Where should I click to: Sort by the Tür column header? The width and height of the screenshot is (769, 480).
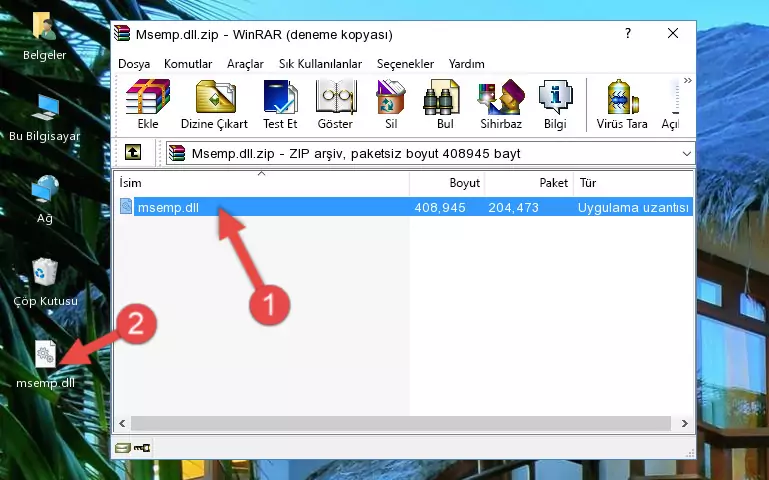click(x=633, y=183)
